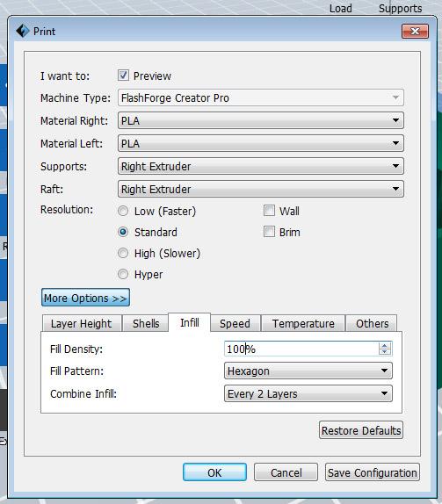Open the Supports extruder dropdown
The width and height of the screenshot is (442, 504).
(261, 166)
